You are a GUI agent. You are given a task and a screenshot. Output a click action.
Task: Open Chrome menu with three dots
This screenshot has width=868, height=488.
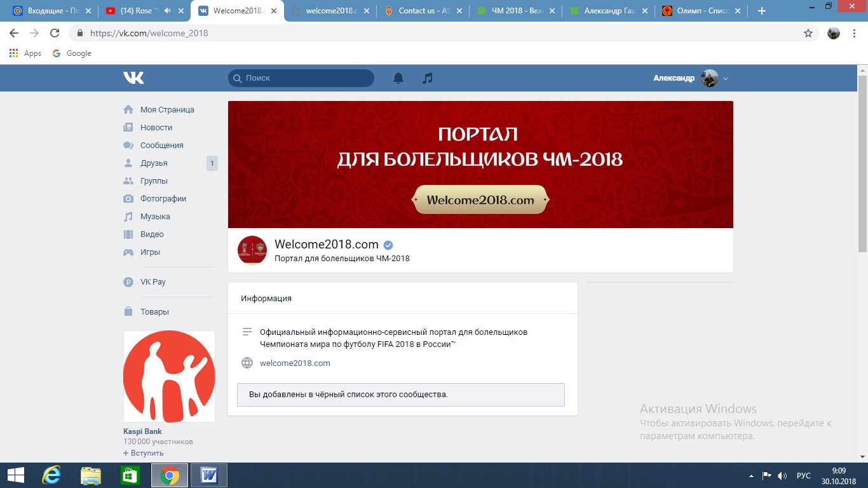855,33
